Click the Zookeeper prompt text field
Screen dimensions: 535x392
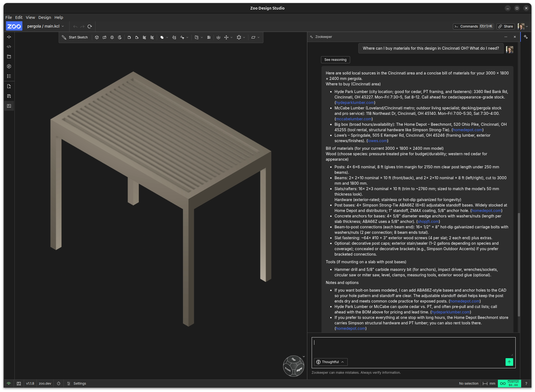[x=413, y=346]
